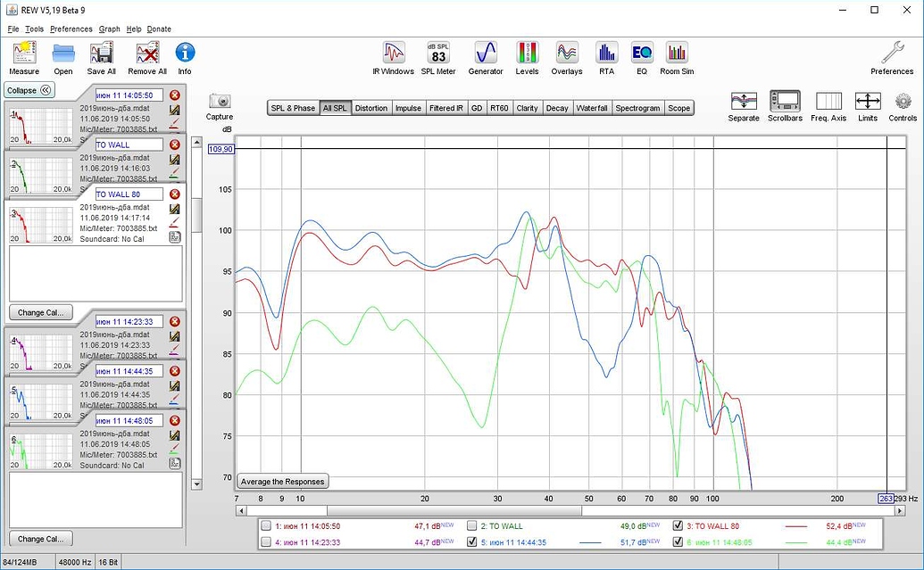Open graph Limits settings

867,101
